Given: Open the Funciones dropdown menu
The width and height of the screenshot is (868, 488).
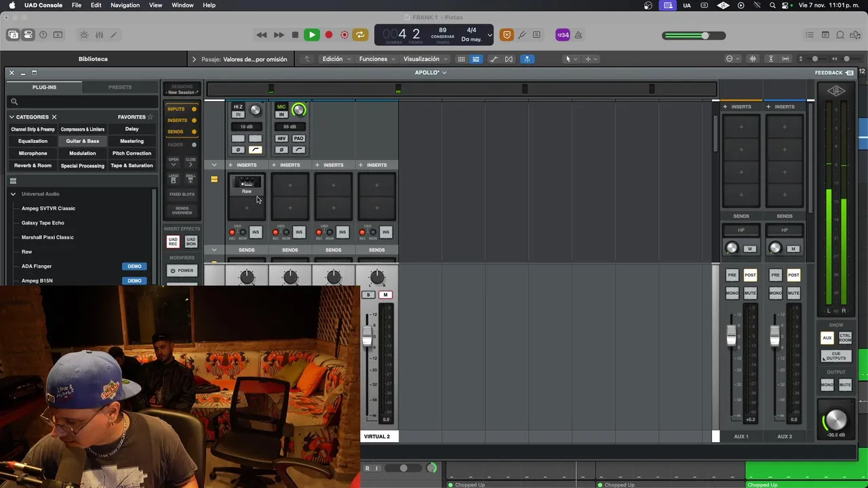Looking at the screenshot, I should (378, 59).
